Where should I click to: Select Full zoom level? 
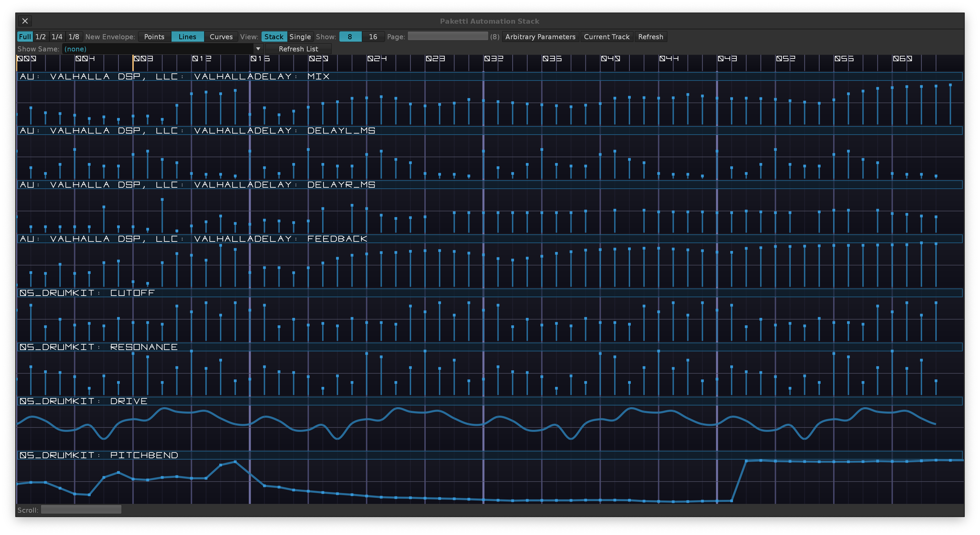point(25,37)
